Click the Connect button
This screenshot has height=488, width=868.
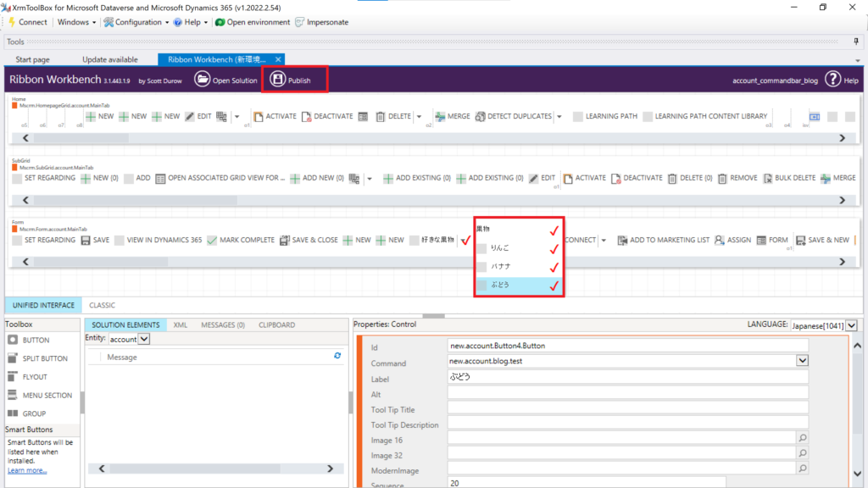coord(28,22)
